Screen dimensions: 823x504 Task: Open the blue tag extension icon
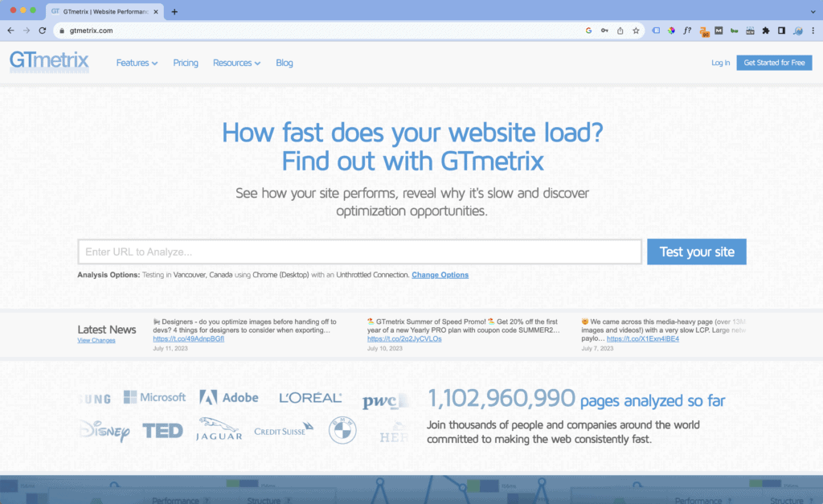click(x=656, y=31)
